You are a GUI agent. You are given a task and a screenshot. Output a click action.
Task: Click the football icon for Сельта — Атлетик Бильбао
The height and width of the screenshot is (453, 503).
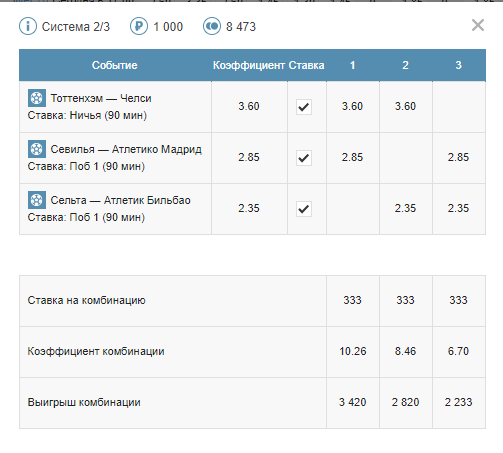[x=37, y=200]
